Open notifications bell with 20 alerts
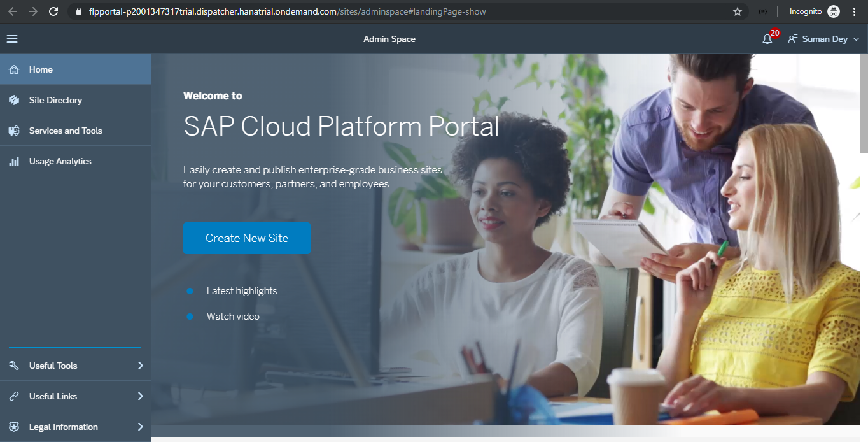Screen dimensions: 868x442 (x=767, y=39)
